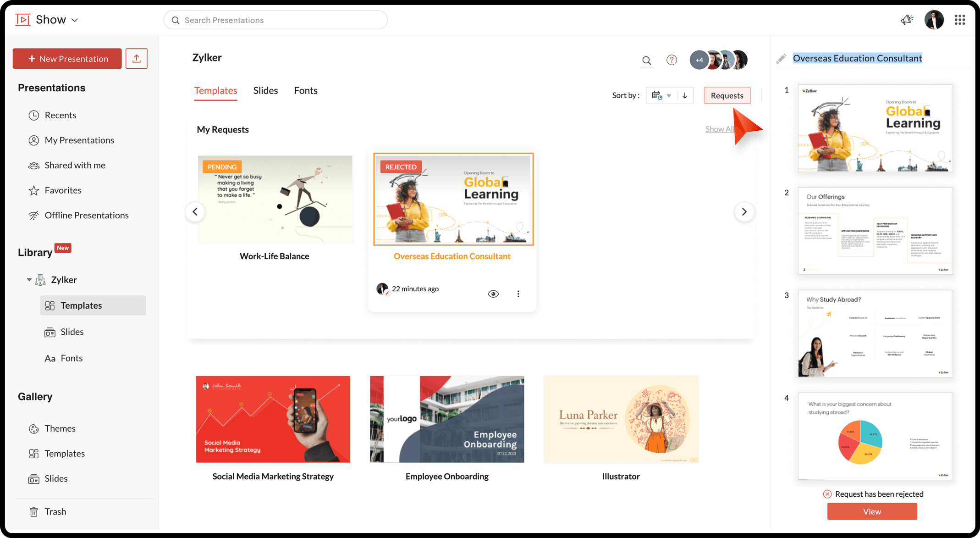
Task: Click the pencil edit title icon
Action: pyautogui.click(x=781, y=59)
